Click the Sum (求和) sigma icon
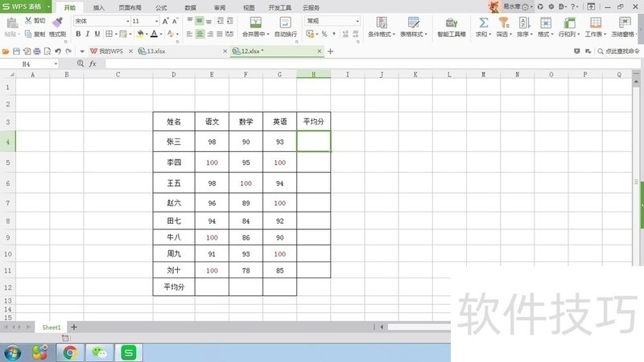 point(484,23)
